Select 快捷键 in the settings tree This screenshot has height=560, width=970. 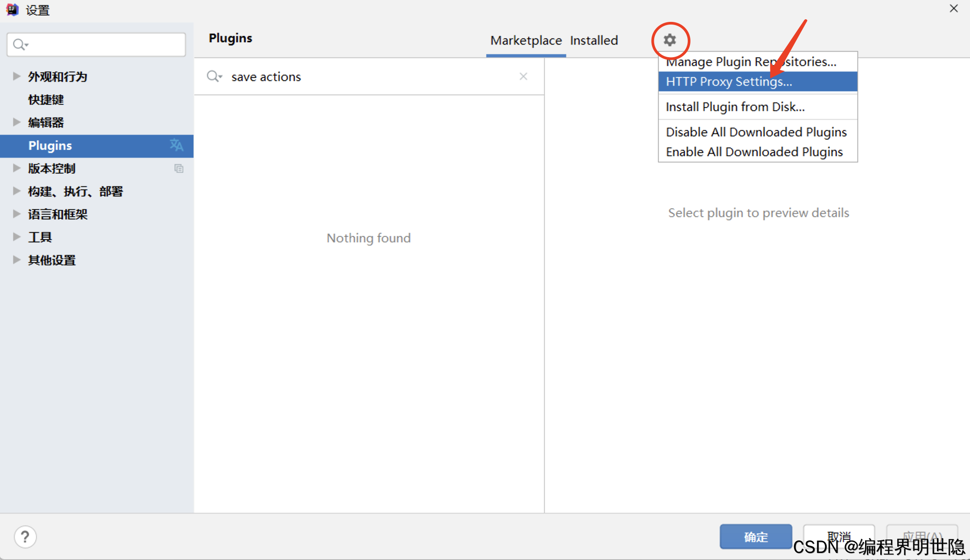point(46,99)
